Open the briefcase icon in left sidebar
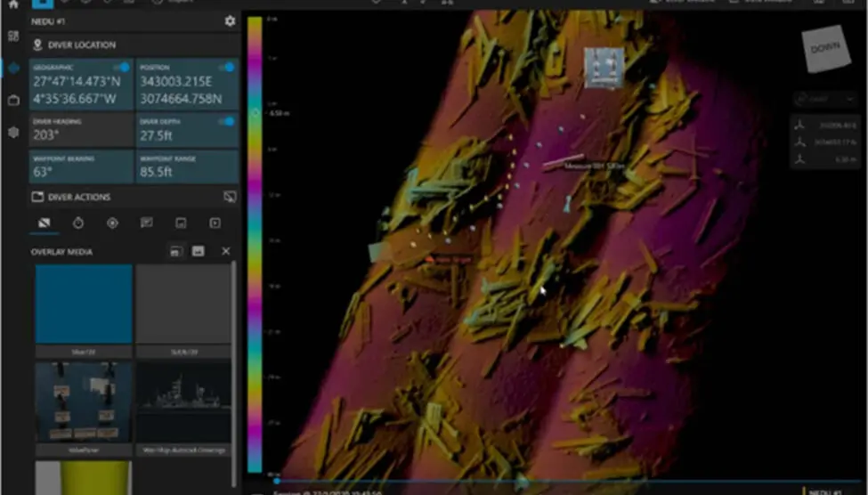868x495 pixels. pyautogui.click(x=13, y=101)
